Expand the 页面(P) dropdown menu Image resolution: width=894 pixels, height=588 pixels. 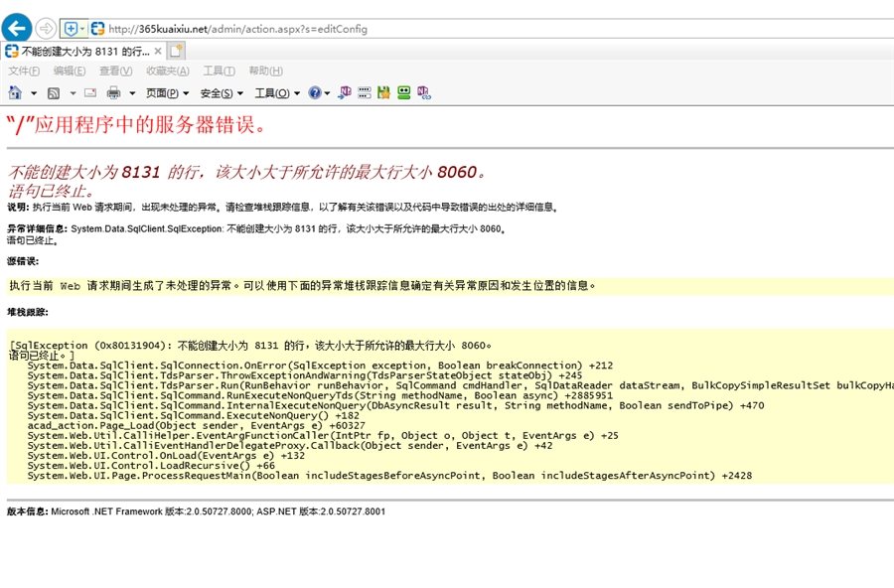coord(168,93)
